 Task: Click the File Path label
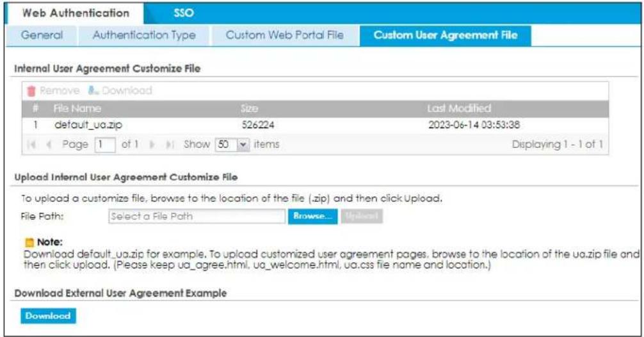(x=42, y=217)
